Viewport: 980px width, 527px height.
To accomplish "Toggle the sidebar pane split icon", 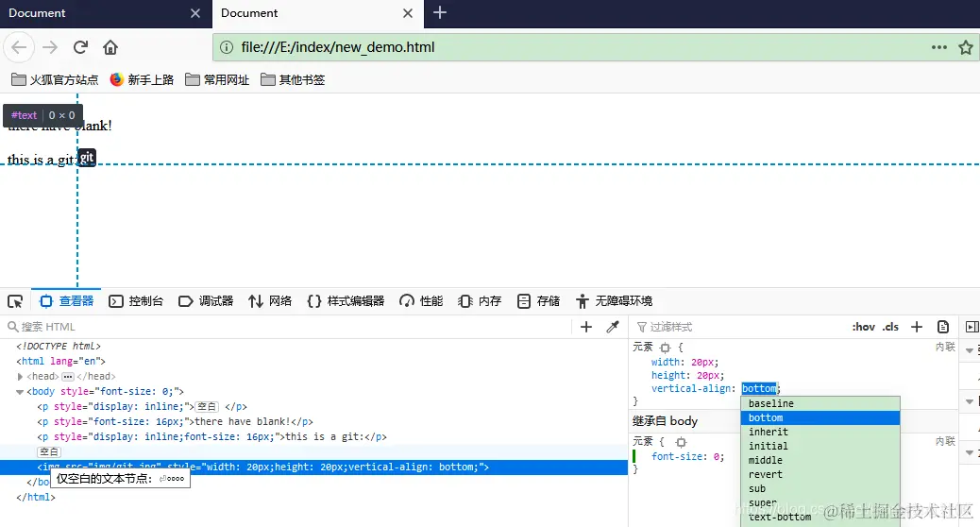I will tap(972, 327).
